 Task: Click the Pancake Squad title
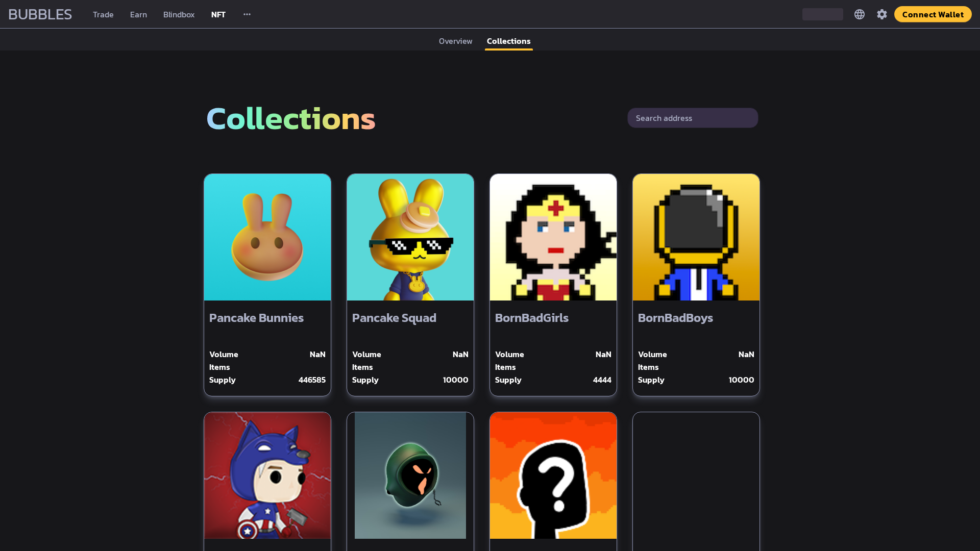coord(394,318)
